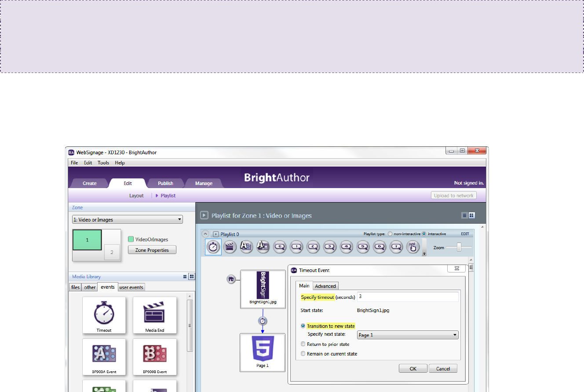Image resolution: width=584 pixels, height=392 pixels.
Task: Open the files tab in Media Library
Action: (x=76, y=287)
